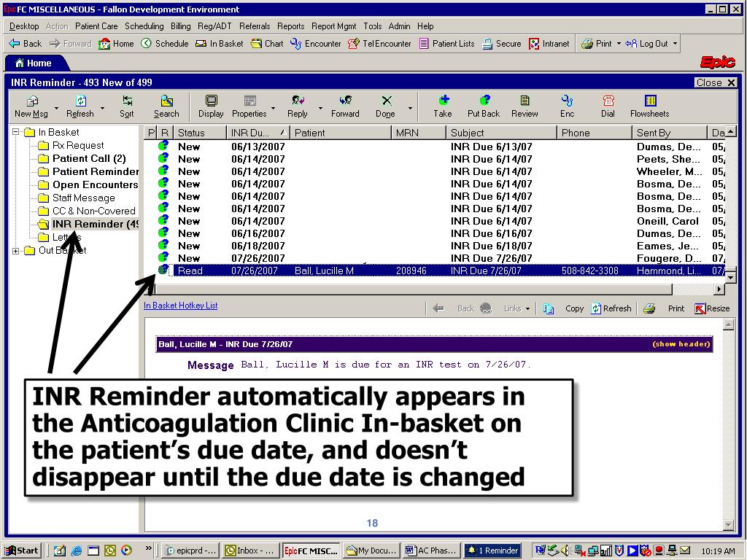Select Staff Message folder
Screen dimensions: 747x560
(83, 198)
